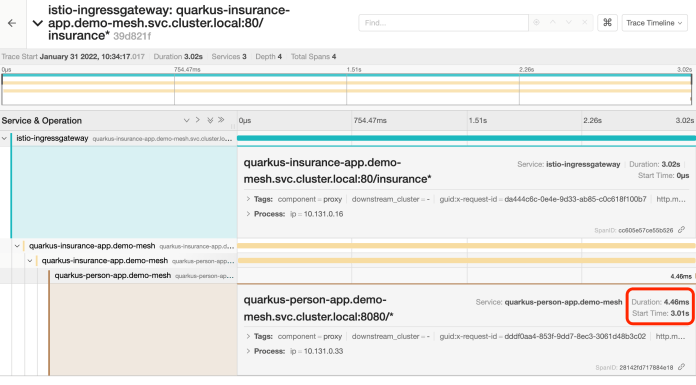Collapse nested quarkus-insurance-app.demo-mesh quarkus-person-app span
This screenshot has width=696, height=385.
click(30, 261)
